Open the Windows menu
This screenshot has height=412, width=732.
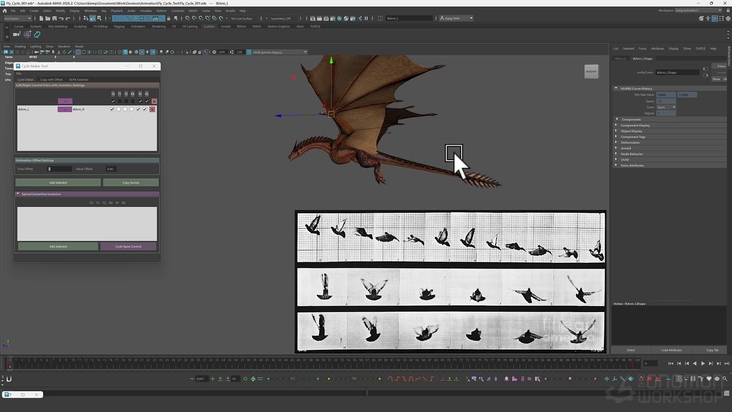coord(91,11)
